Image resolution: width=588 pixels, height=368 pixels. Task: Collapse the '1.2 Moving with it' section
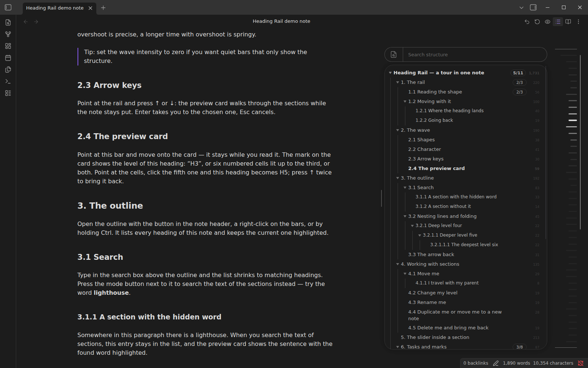405,102
